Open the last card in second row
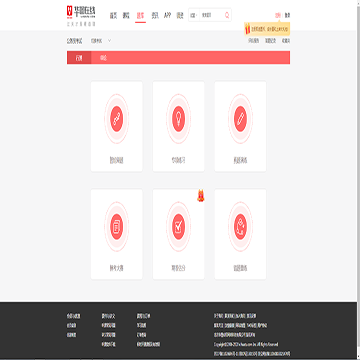The height and width of the screenshot is (360, 360). 240,234
